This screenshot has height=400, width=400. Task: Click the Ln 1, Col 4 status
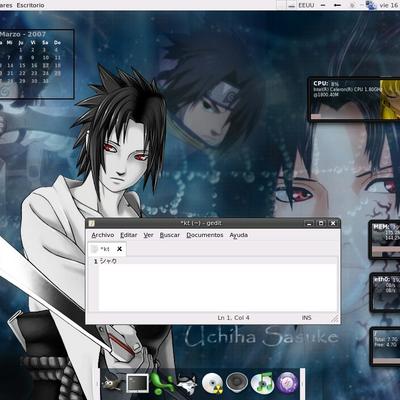(x=233, y=318)
